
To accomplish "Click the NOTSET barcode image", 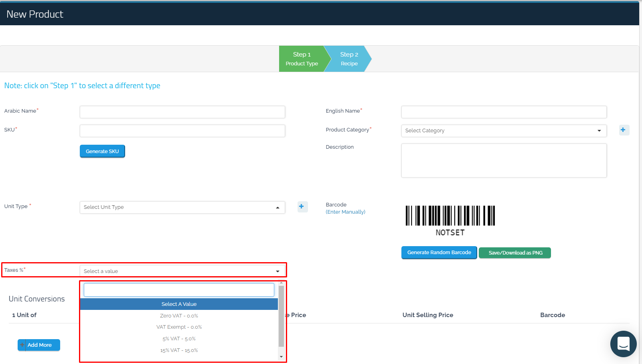I will tap(450, 220).
